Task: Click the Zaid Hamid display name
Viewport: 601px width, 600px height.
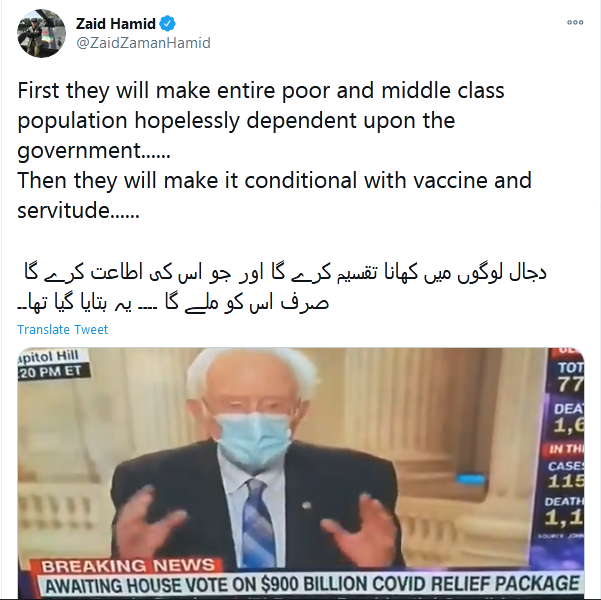Action: [x=115, y=24]
